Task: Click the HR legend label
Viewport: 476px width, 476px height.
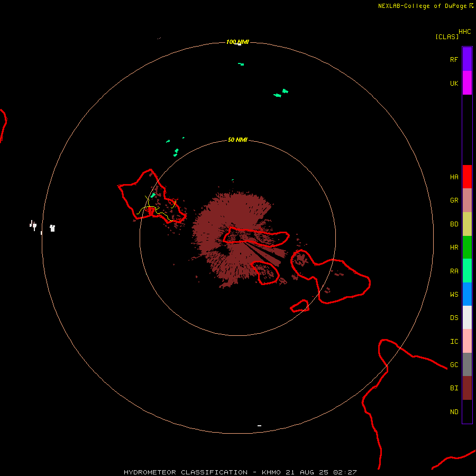Action: 454,248
